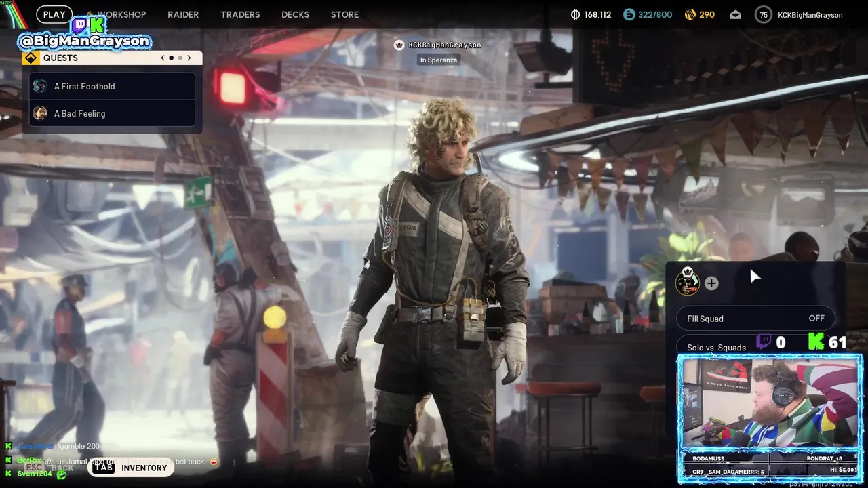Click the In Speranza status label
868x488 pixels.
(439, 60)
